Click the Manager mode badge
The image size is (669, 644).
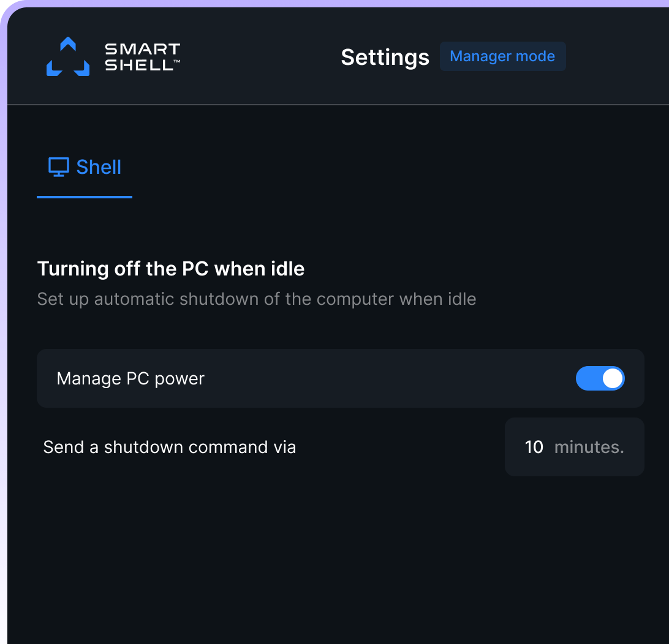pos(502,56)
